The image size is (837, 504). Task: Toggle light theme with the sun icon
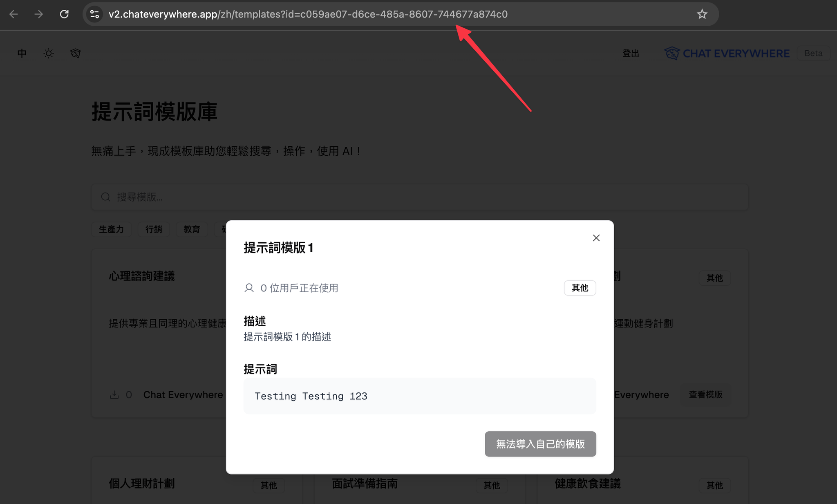(x=49, y=53)
